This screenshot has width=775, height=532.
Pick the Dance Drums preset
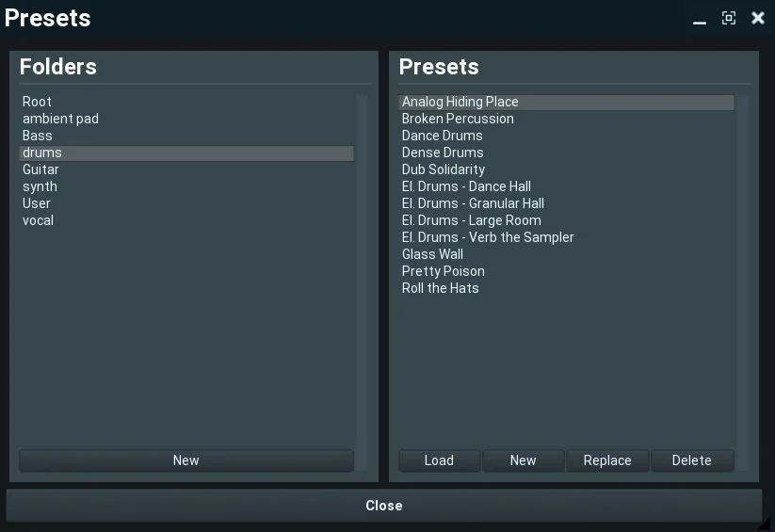[443, 136]
